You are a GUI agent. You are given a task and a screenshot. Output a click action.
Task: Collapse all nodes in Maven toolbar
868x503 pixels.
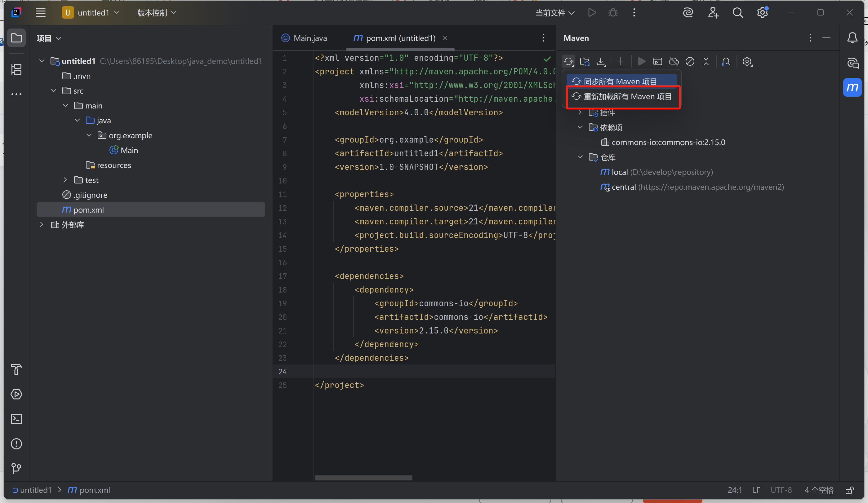pos(706,62)
